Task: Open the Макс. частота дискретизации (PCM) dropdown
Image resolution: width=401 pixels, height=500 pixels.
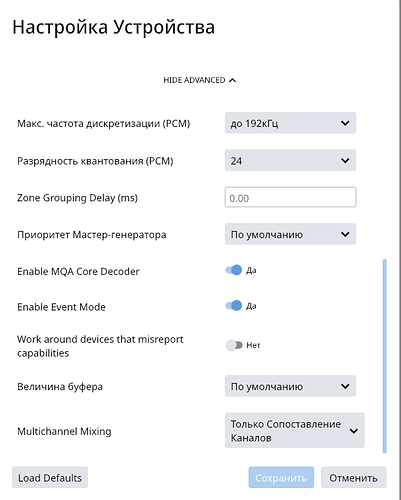Action: (290, 123)
